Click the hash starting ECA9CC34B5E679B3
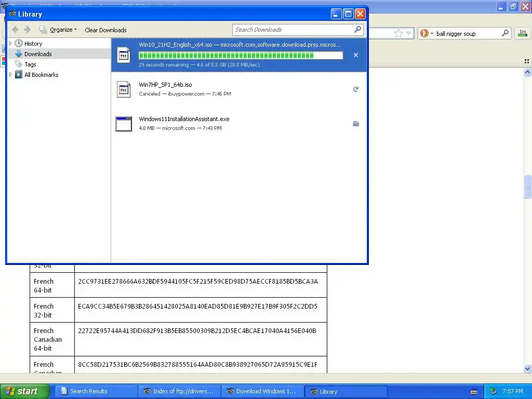The width and height of the screenshot is (532, 399). point(197,306)
